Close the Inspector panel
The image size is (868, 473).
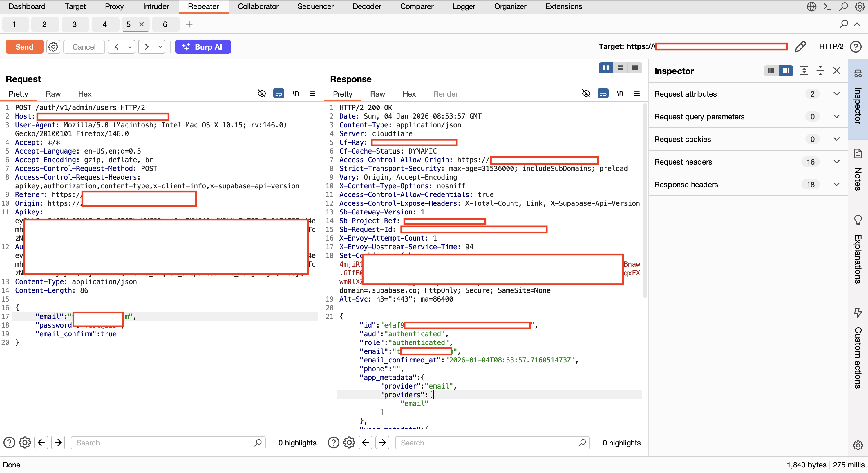(x=837, y=71)
